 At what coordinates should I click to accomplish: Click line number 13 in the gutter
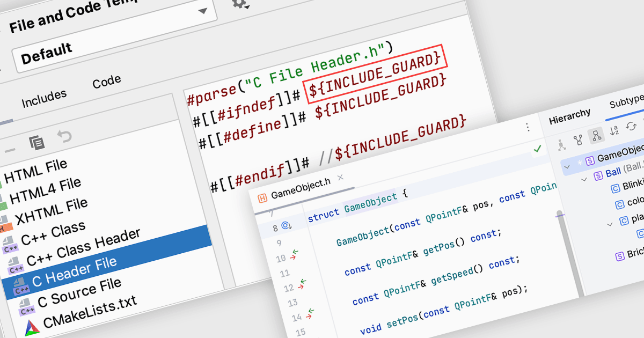pos(292,303)
